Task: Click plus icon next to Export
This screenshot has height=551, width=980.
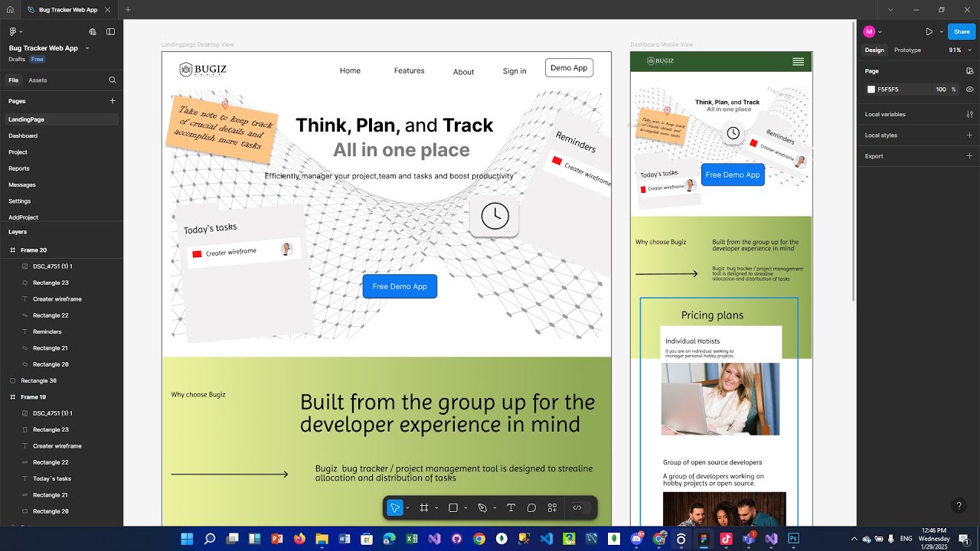Action: coord(969,156)
